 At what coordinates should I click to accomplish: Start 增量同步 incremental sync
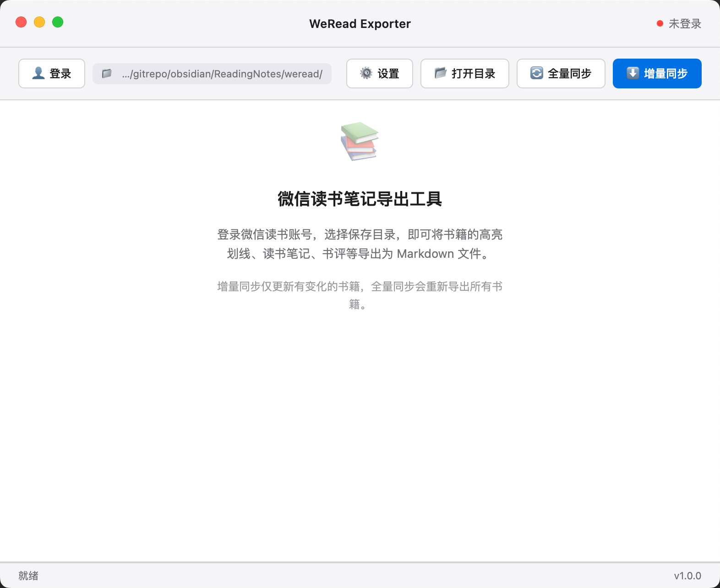coord(657,73)
